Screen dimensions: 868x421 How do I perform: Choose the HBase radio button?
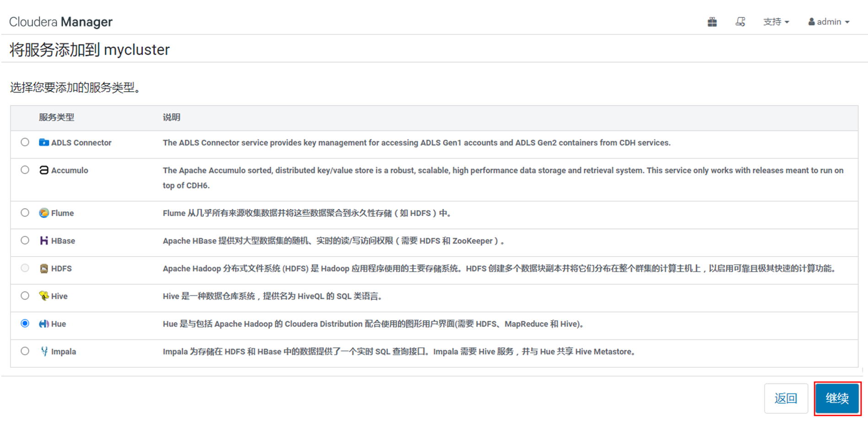click(x=25, y=241)
